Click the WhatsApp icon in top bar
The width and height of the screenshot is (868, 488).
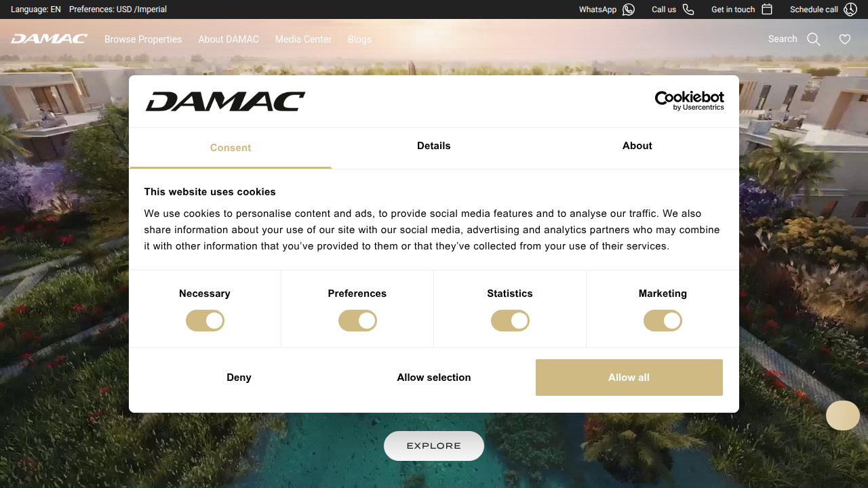pyautogui.click(x=629, y=9)
